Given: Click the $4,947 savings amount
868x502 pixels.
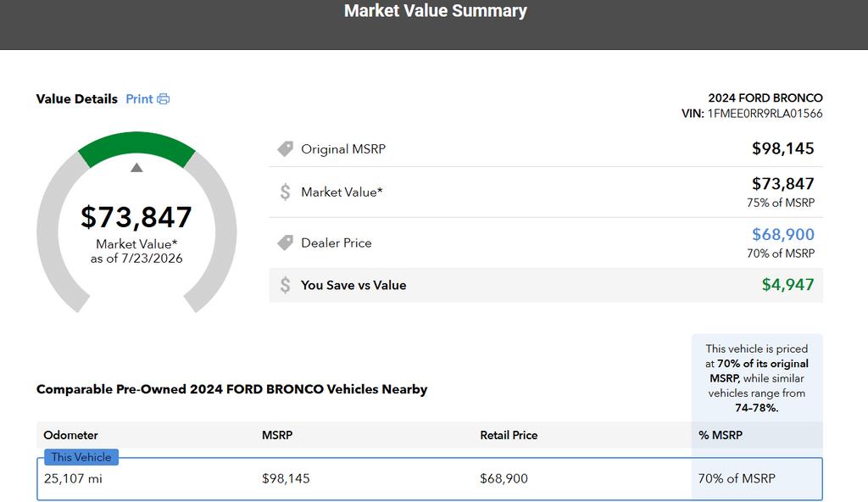Looking at the screenshot, I should tap(787, 285).
